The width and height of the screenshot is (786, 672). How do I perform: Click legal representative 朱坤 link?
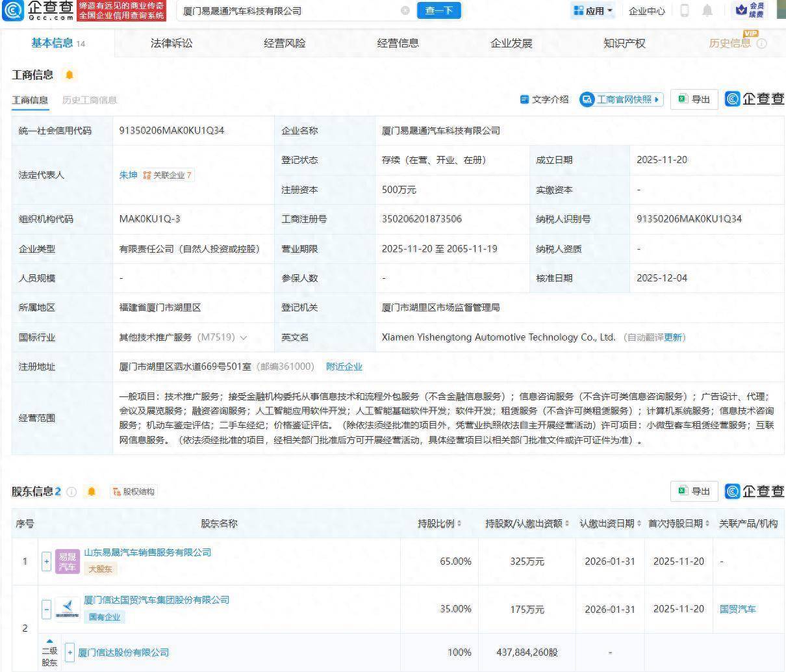(x=129, y=175)
